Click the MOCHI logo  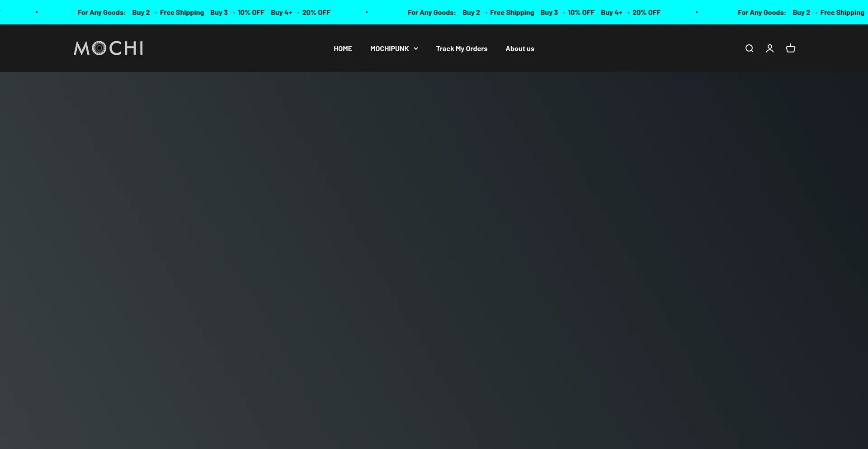108,48
